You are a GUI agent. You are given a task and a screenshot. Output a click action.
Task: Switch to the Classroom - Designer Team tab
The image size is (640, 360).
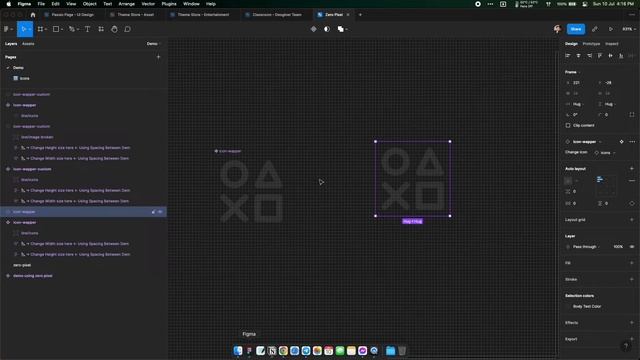tap(273, 15)
